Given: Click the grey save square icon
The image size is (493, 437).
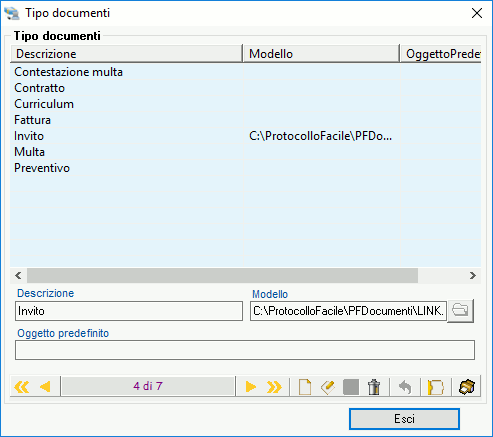Looking at the screenshot, I should click(x=351, y=387).
